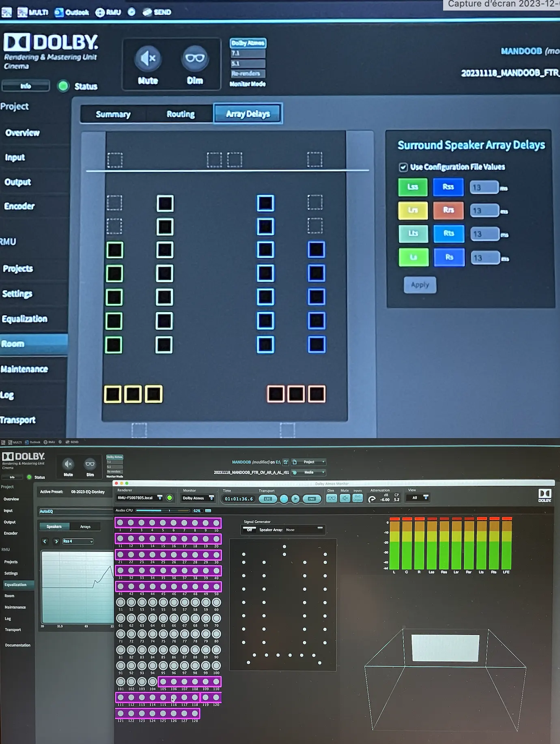Image resolution: width=560 pixels, height=744 pixels.
Task: Go to previous speaker with left arrow
Action: (x=45, y=541)
